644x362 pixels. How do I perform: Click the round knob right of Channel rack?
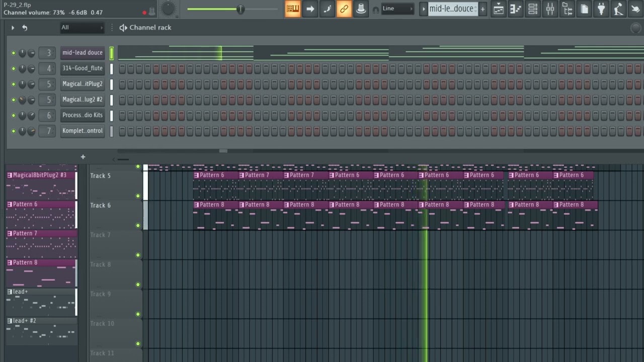[x=636, y=28]
